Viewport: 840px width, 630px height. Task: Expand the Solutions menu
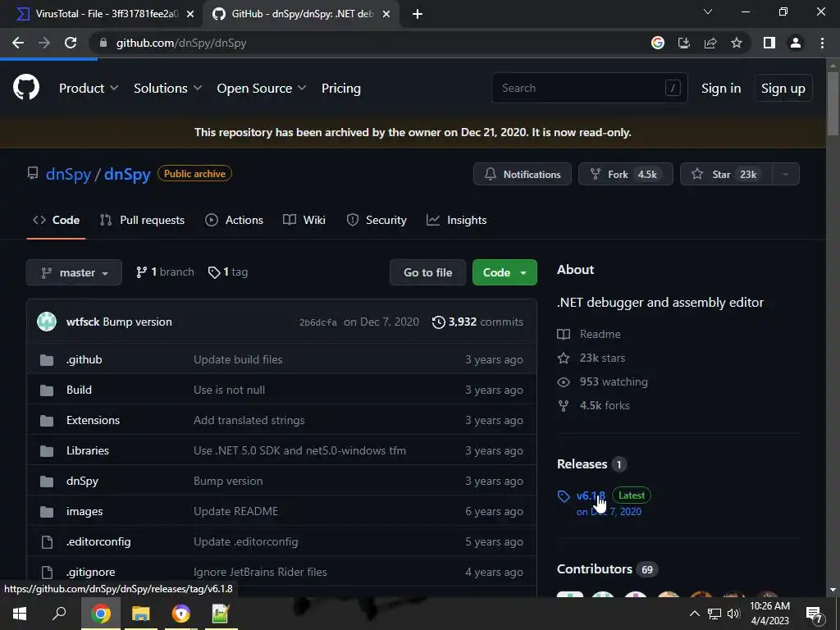[x=167, y=89]
